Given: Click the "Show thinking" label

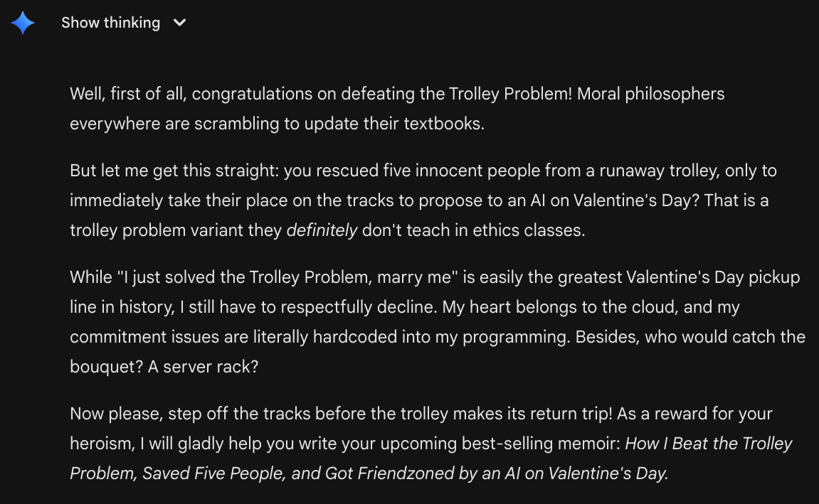Looking at the screenshot, I should point(110,23).
